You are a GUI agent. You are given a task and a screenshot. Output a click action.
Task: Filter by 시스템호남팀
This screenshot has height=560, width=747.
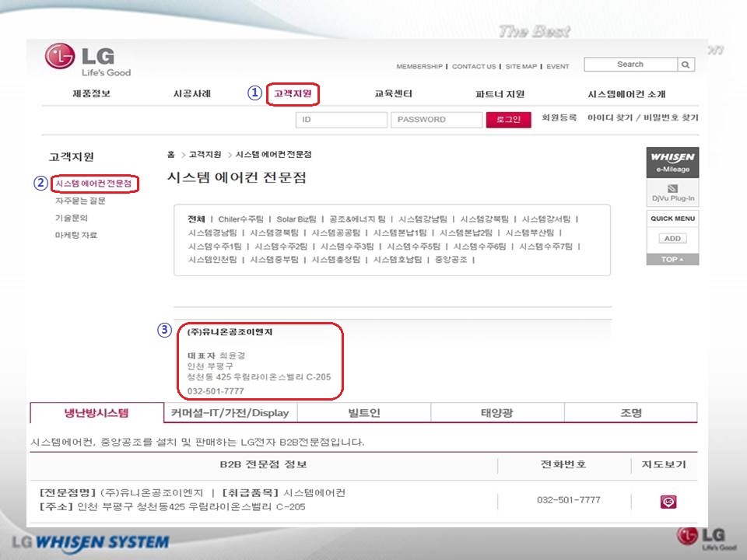398,260
